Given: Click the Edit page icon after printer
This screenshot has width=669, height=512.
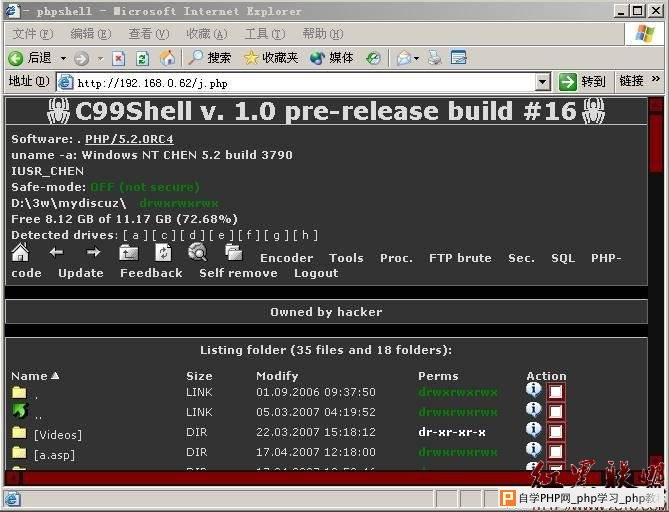Looking at the screenshot, I should click(x=459, y=58).
